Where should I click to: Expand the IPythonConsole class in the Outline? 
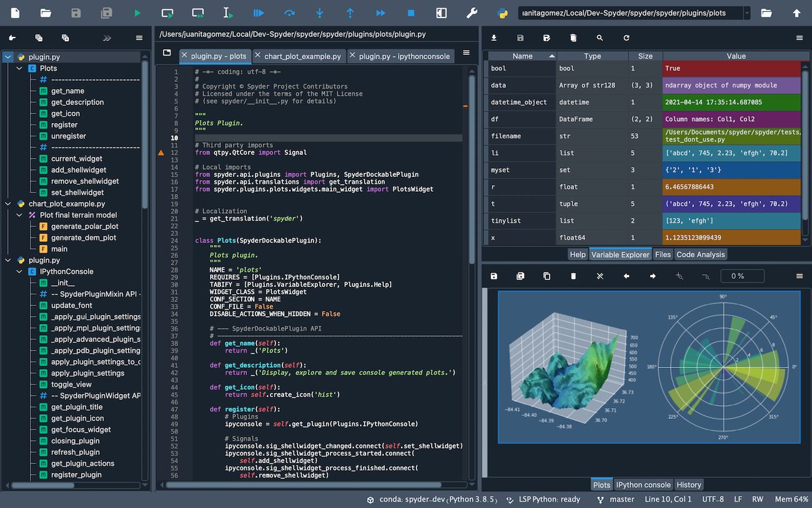(x=19, y=271)
